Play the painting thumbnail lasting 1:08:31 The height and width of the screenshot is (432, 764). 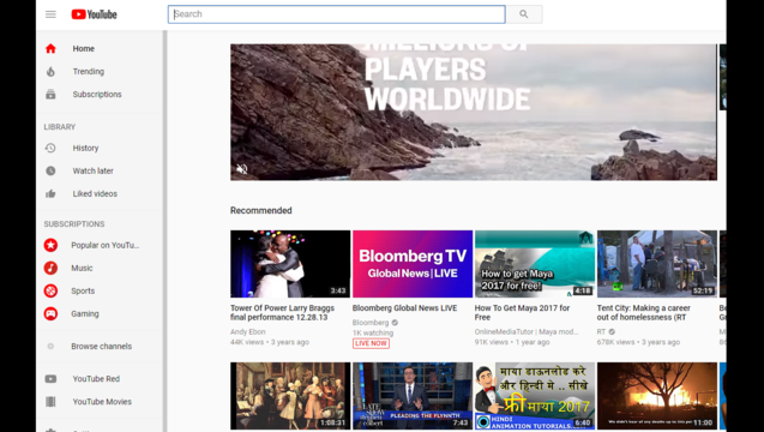coord(290,396)
